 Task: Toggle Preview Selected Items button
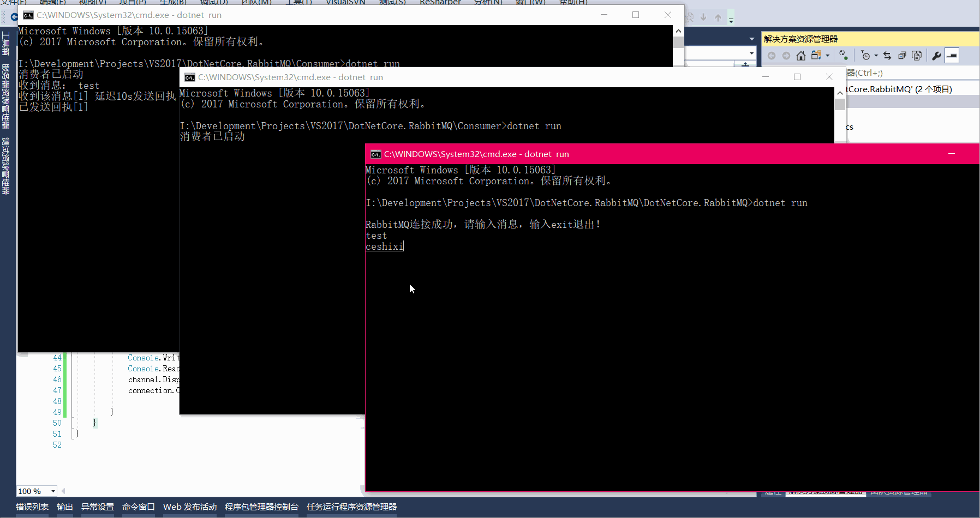(x=952, y=56)
